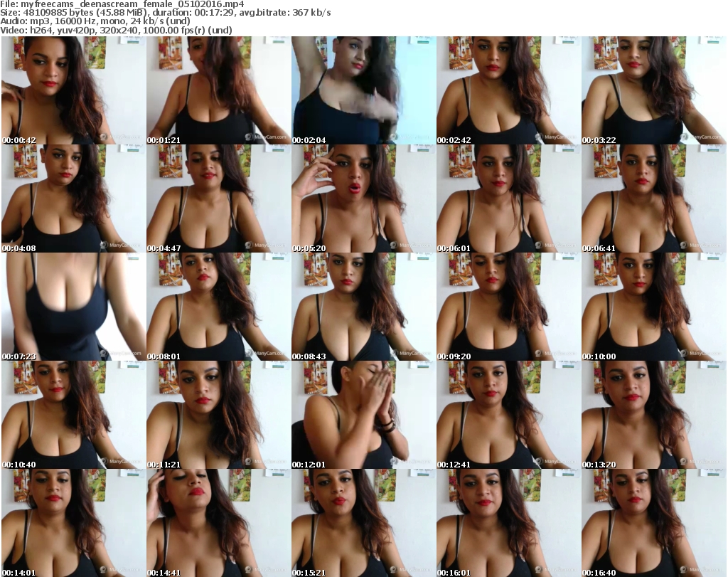
Task: Choose the thumbnail stamped 00:12:01
Action: 363,415
